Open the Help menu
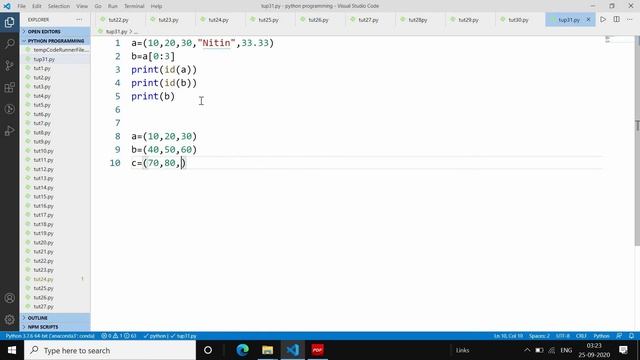This screenshot has height=360, width=640. pyautogui.click(x=156, y=6)
